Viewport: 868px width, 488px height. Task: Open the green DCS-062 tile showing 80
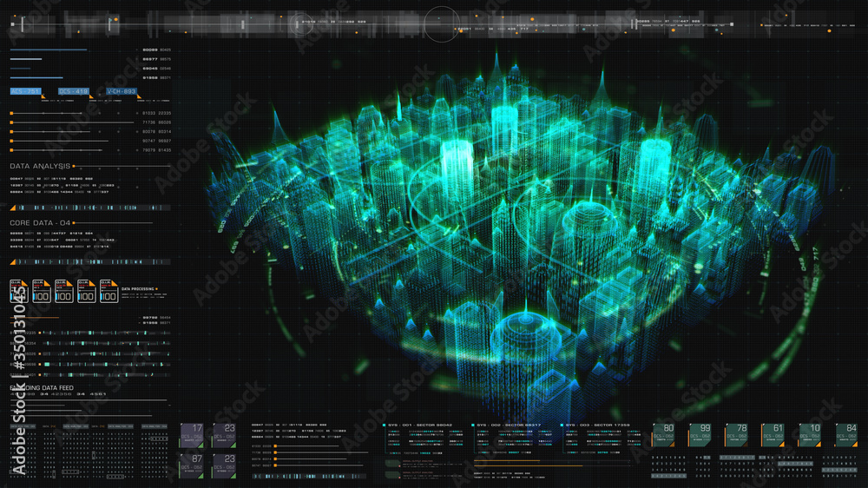tap(663, 435)
